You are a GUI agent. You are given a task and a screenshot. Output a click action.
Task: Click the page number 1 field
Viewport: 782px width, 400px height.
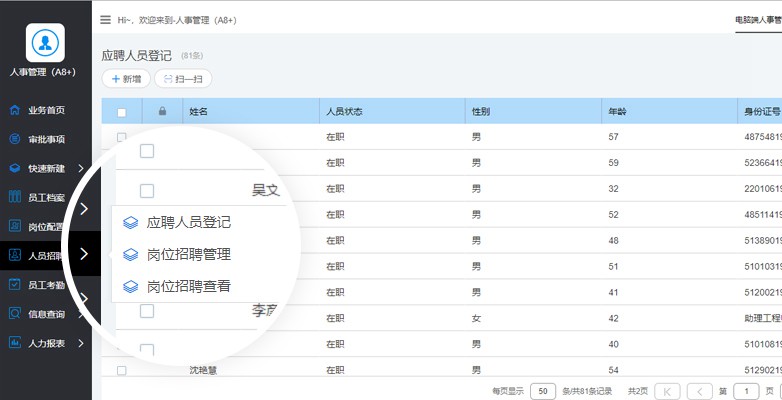click(747, 391)
